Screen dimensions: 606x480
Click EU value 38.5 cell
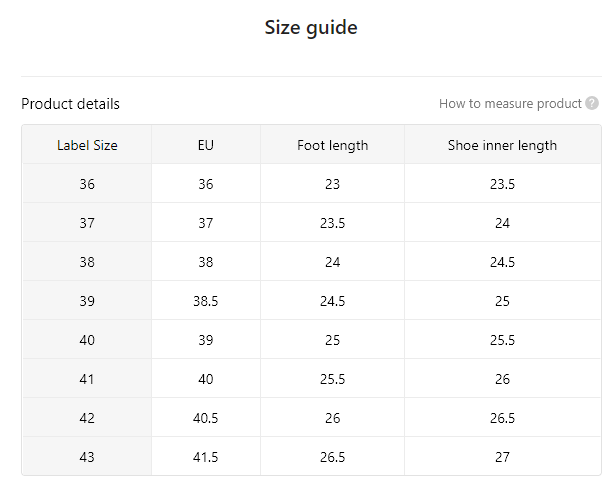[x=206, y=301]
